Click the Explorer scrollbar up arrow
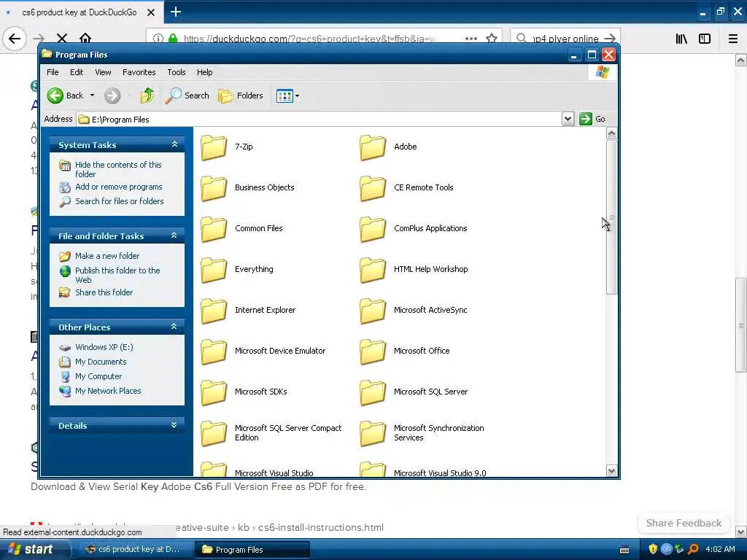The width and height of the screenshot is (747, 560). (x=612, y=133)
